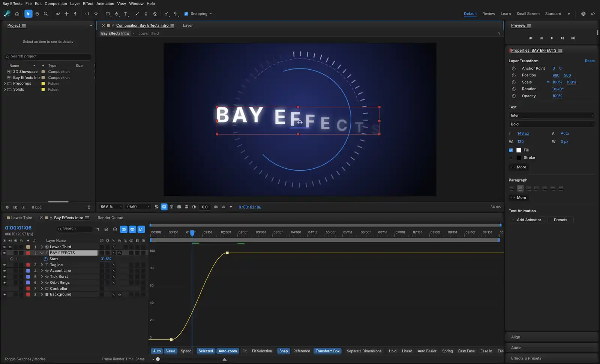
Task: Take a snapshot with camera icon
Action: coord(216,207)
